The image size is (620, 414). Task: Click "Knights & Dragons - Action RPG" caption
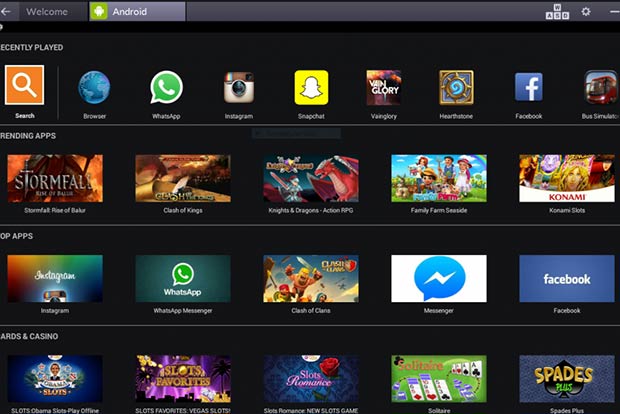click(311, 210)
